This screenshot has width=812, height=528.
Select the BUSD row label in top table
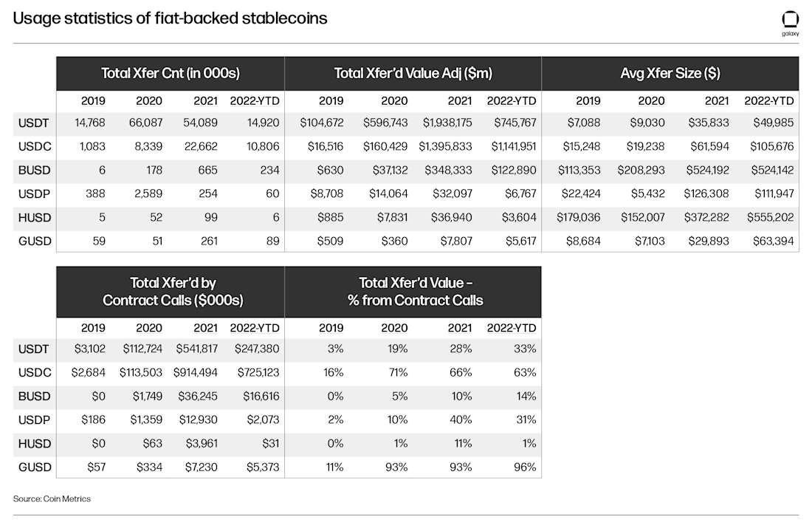pyautogui.click(x=34, y=171)
